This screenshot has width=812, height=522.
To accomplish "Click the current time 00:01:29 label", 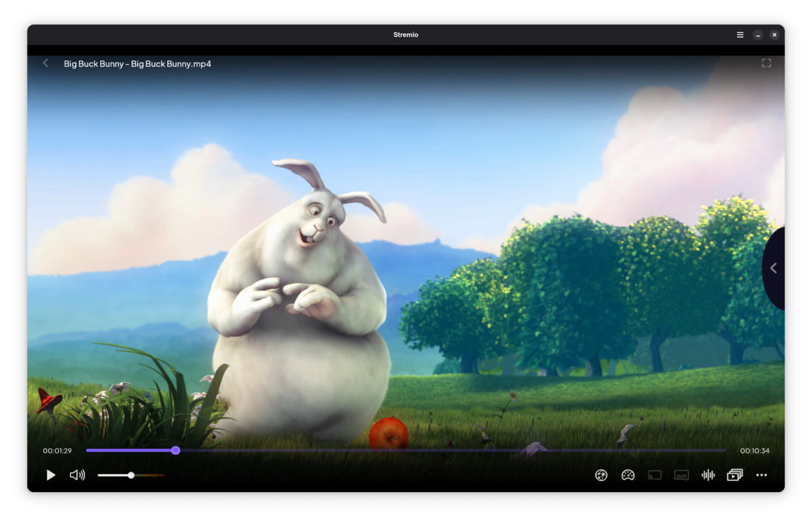I will coord(57,450).
